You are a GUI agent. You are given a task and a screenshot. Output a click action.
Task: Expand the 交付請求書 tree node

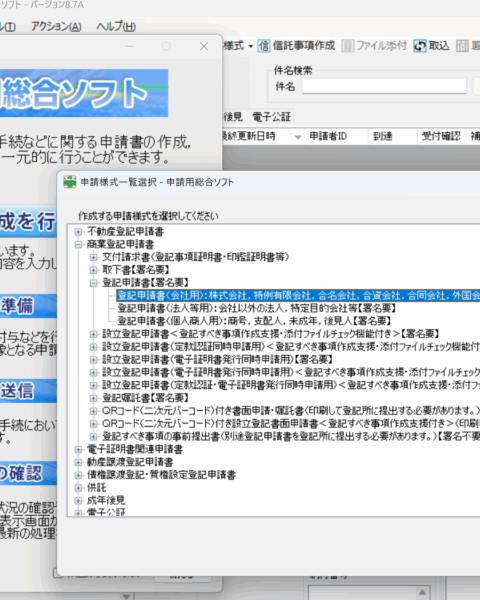[93, 257]
